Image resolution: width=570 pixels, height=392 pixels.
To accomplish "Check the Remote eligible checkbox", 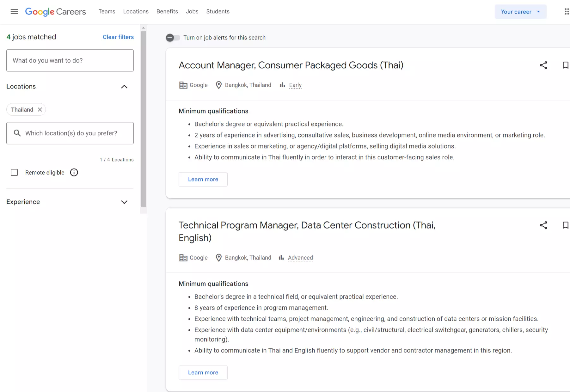I will coord(14,173).
